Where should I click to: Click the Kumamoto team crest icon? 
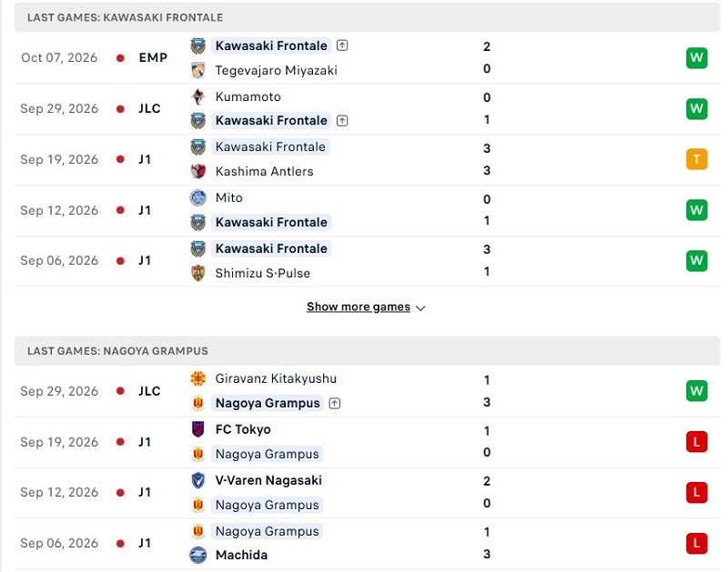click(x=198, y=96)
